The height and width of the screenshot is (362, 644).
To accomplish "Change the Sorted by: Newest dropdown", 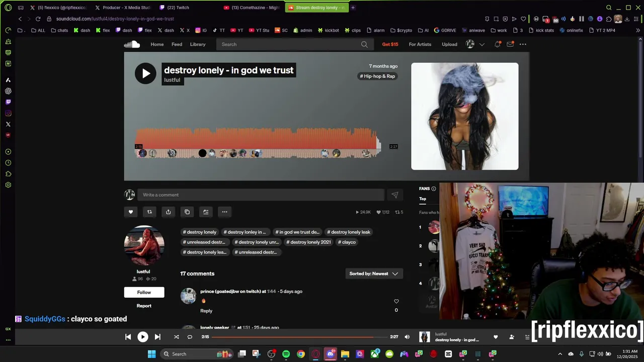I will coord(374,274).
